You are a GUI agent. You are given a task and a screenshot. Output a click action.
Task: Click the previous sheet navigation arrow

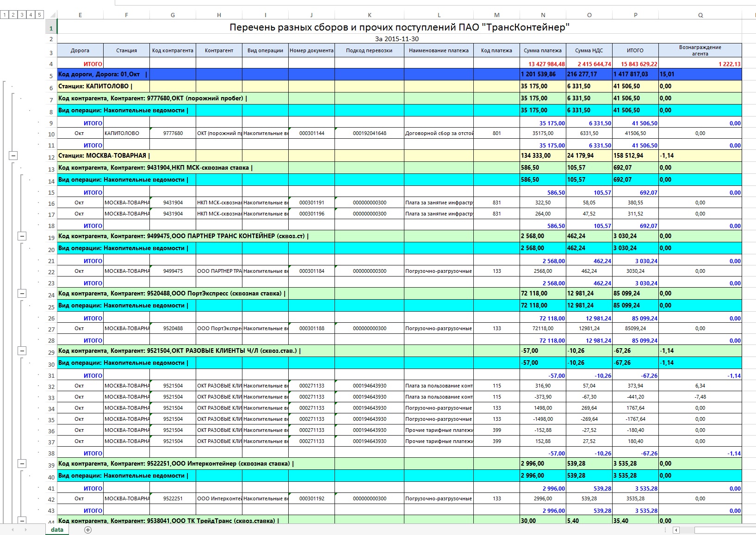point(13,530)
